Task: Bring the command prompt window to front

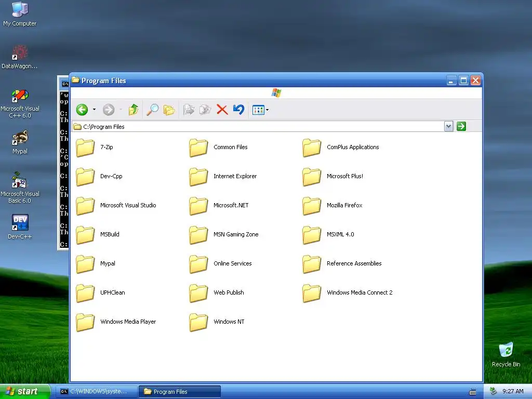Action: click(x=63, y=163)
